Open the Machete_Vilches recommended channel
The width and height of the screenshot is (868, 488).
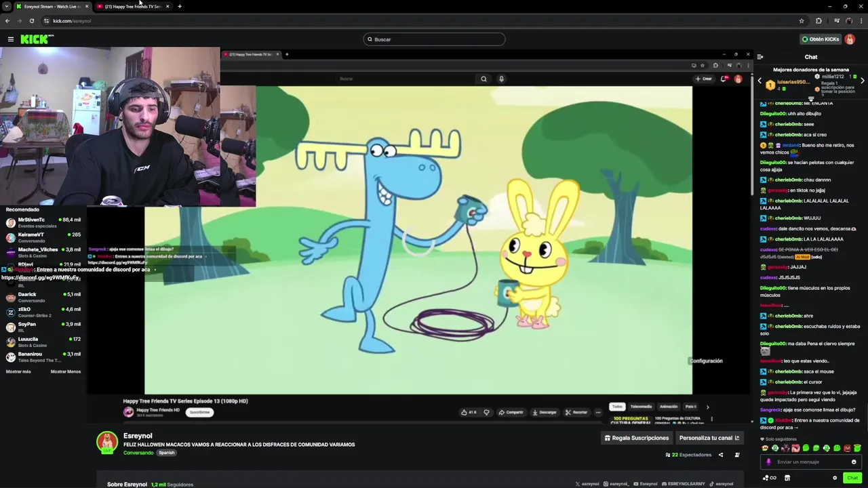pos(43,252)
